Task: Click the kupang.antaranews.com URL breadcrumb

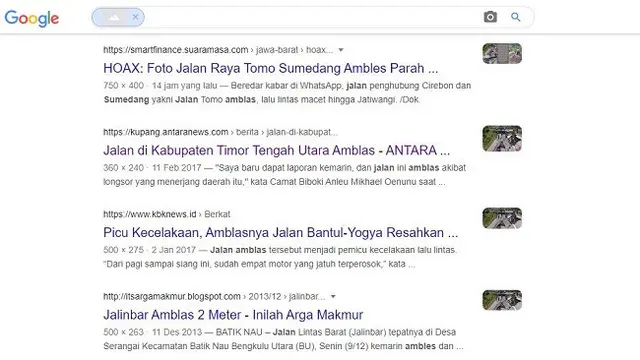Action: [220, 132]
